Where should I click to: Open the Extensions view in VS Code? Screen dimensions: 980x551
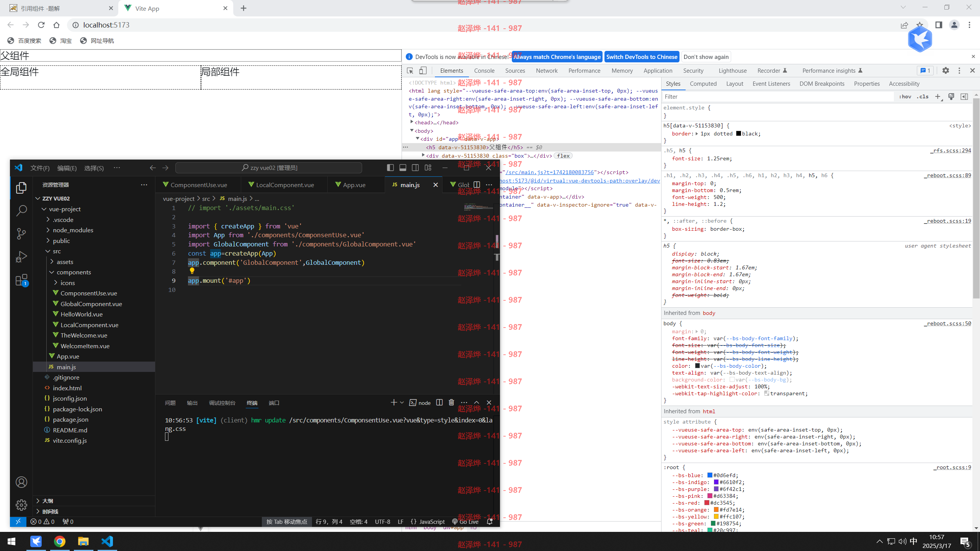point(21,280)
